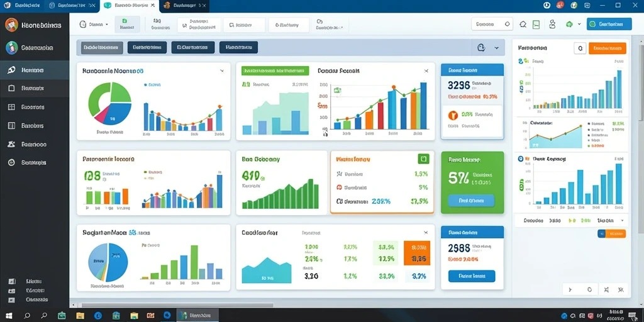Screen dimensions: 644x322
Task: Click the round icon at the filter bar's right
Action: [x=481, y=48]
